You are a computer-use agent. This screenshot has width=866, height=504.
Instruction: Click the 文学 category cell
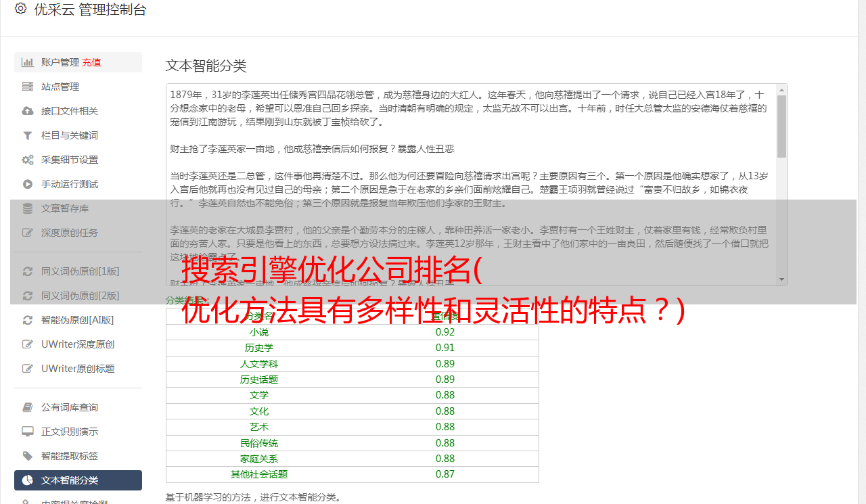tap(259, 395)
